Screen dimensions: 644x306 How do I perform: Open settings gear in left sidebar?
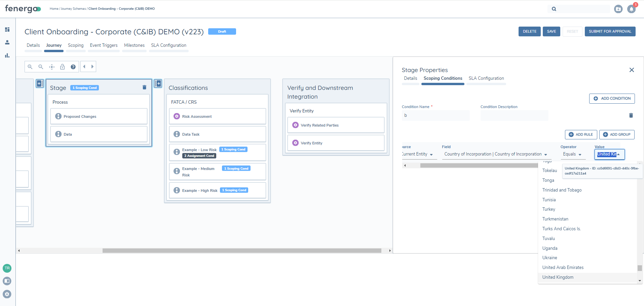pyautogui.click(x=7, y=294)
